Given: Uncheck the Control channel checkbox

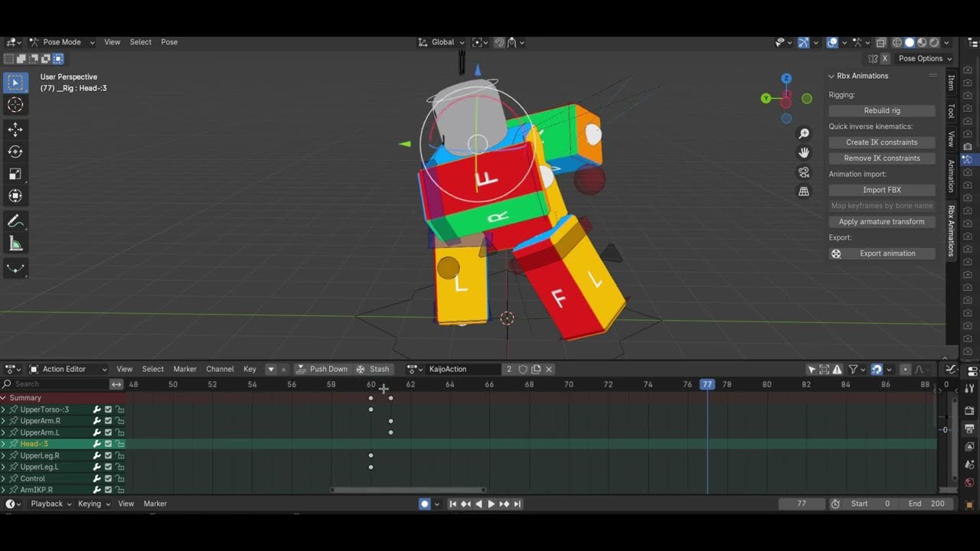Looking at the screenshot, I should [108, 478].
